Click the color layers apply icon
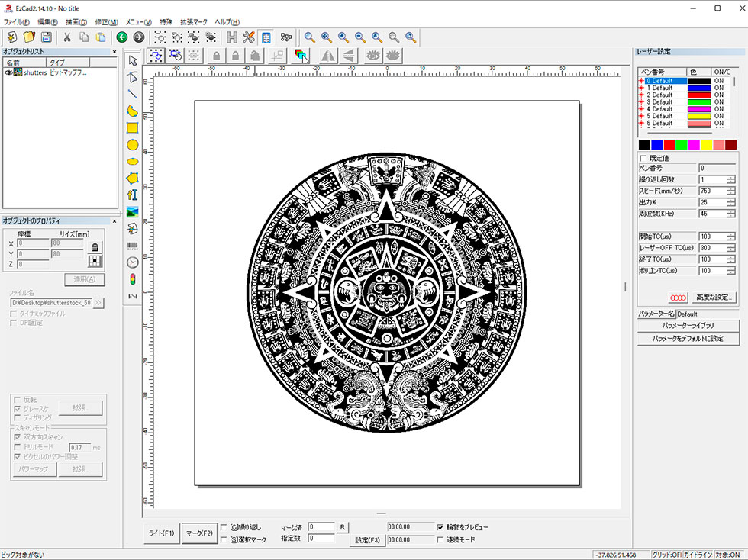Viewport: 748px width, 560px height. [301, 56]
